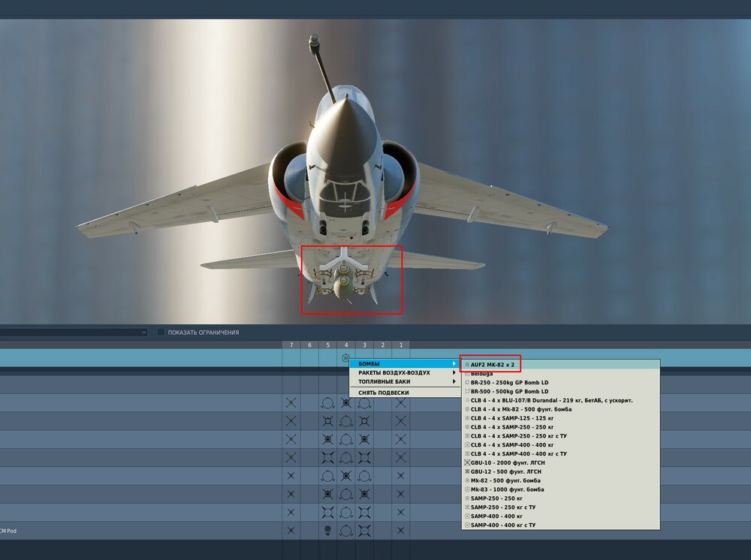Screen dimensions: 751x560
Task: Select ТОПЛИВНЫЕ БАКИ menu entry
Action: (x=405, y=381)
